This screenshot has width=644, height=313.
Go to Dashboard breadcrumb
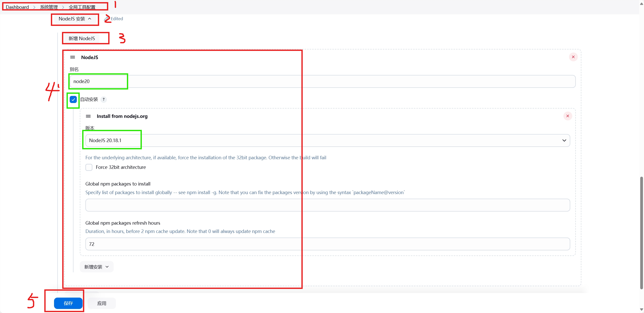pyautogui.click(x=17, y=7)
